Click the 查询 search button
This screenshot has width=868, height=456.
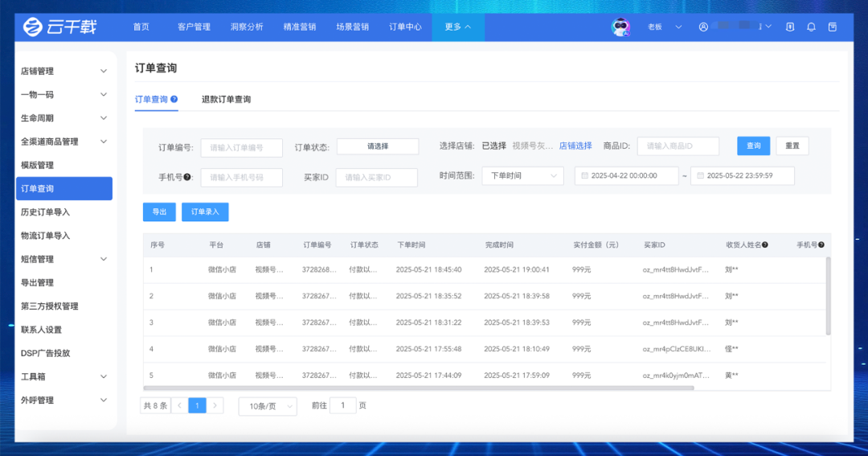(753, 146)
